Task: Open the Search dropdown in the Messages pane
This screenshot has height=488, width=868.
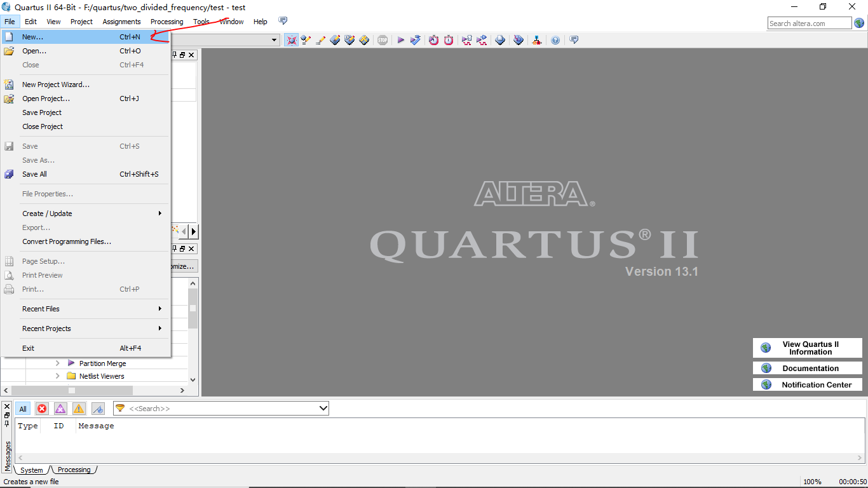Action: click(x=321, y=408)
